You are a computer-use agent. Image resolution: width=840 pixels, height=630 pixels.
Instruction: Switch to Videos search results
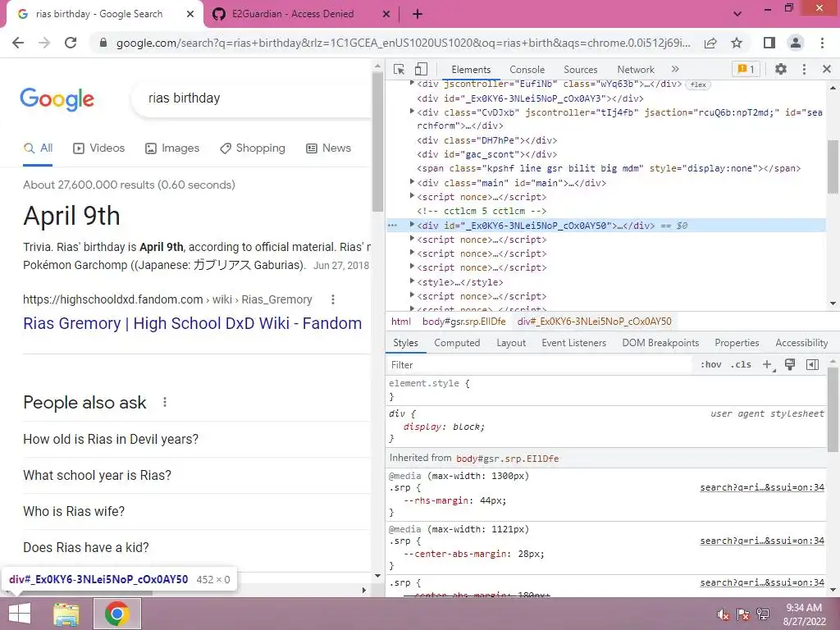point(98,148)
